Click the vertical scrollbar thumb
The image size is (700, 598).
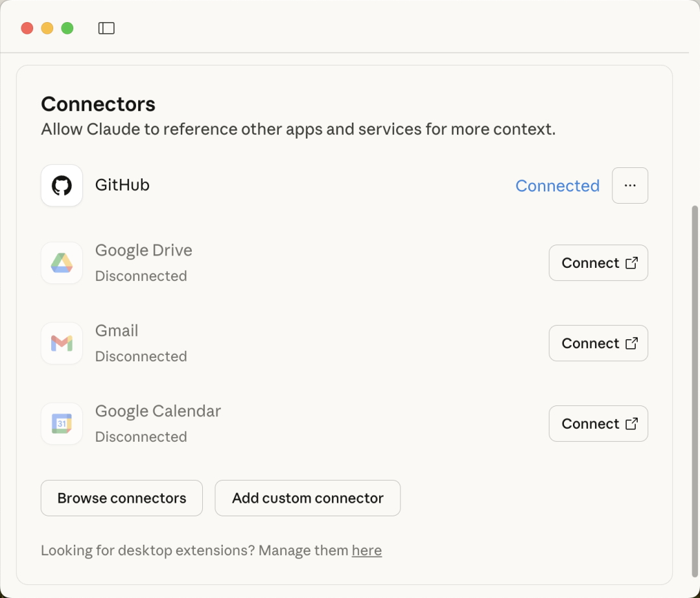coord(695,391)
